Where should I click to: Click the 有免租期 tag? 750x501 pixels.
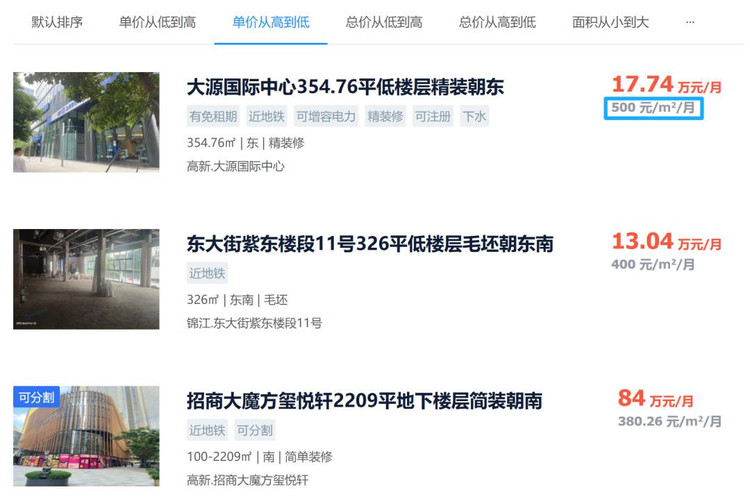pos(213,116)
